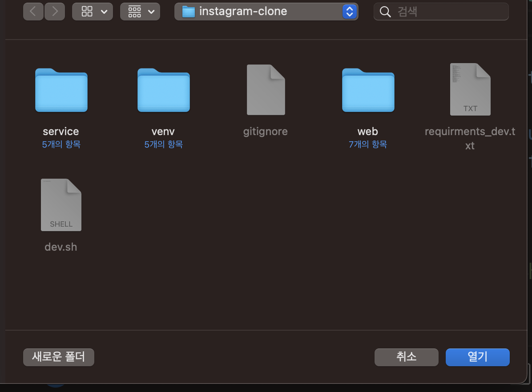532x392 pixels.
Task: Click the dev.sh file name
Action: coord(61,247)
